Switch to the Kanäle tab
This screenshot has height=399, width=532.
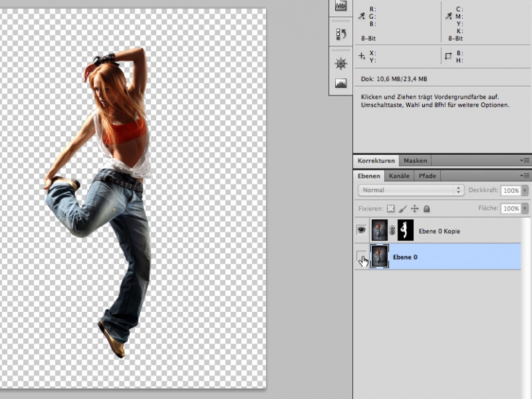coord(399,176)
